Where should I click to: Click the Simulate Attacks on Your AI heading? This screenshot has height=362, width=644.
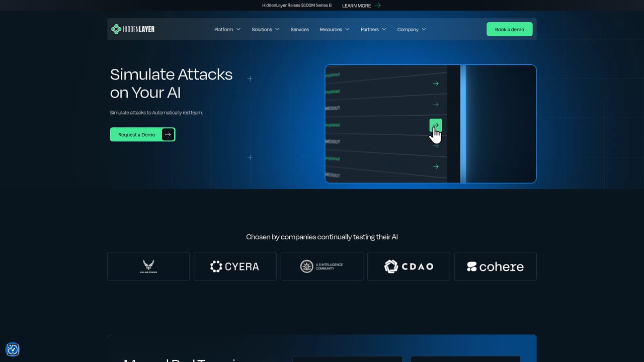(x=172, y=83)
